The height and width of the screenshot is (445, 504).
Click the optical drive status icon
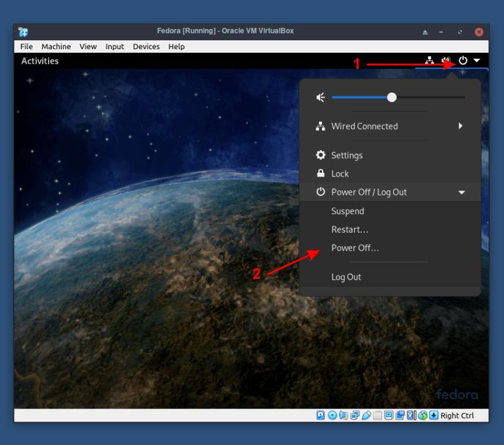pyautogui.click(x=333, y=415)
